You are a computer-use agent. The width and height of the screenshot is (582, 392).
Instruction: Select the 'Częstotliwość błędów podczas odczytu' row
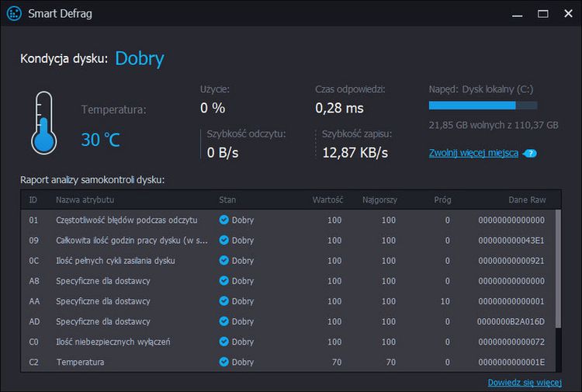pyautogui.click(x=126, y=220)
